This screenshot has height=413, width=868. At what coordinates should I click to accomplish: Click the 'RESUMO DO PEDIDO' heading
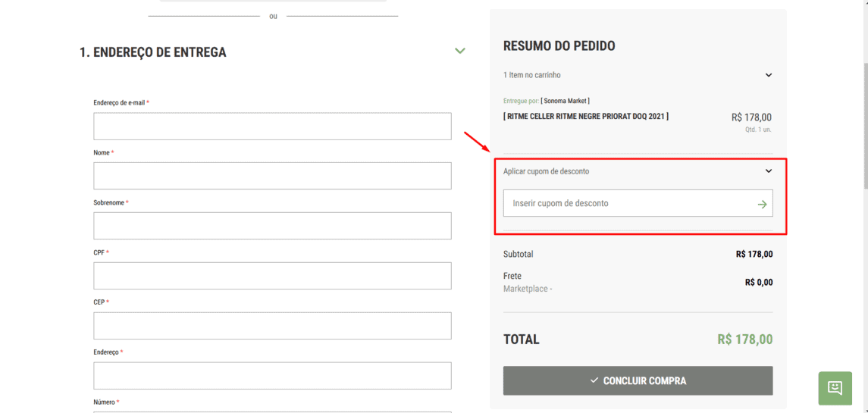point(559,46)
